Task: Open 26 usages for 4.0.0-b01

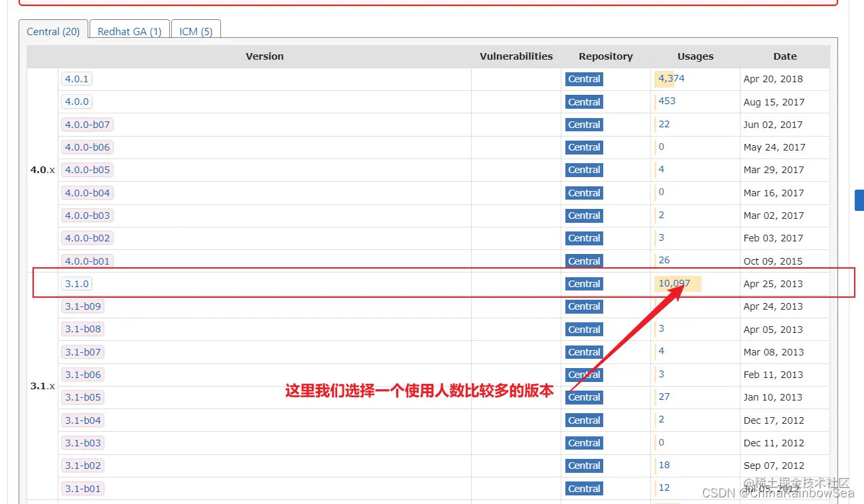Action: [664, 260]
